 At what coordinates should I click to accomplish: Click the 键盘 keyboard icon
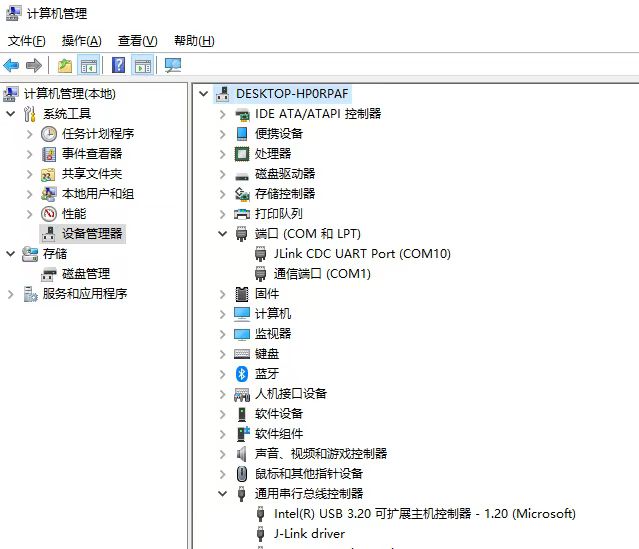tap(242, 353)
